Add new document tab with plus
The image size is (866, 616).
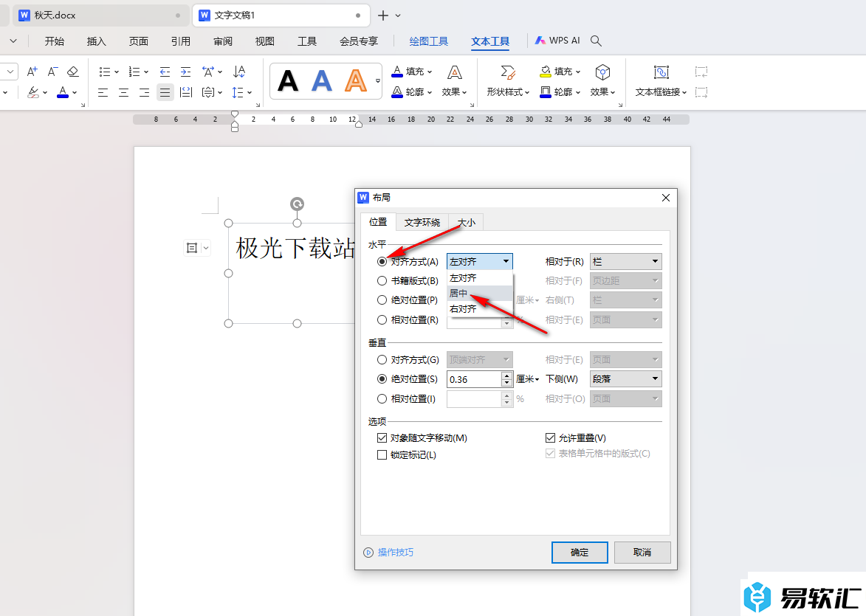[382, 15]
